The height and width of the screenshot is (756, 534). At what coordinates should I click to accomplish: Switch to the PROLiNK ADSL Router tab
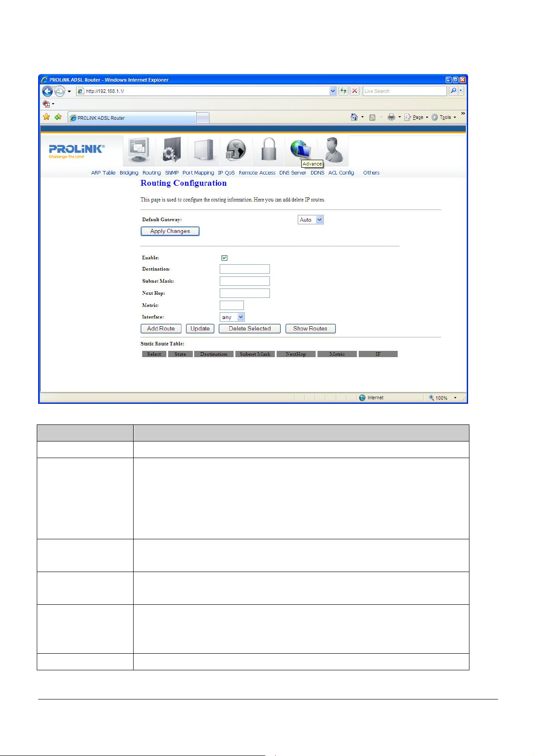pyautogui.click(x=131, y=118)
